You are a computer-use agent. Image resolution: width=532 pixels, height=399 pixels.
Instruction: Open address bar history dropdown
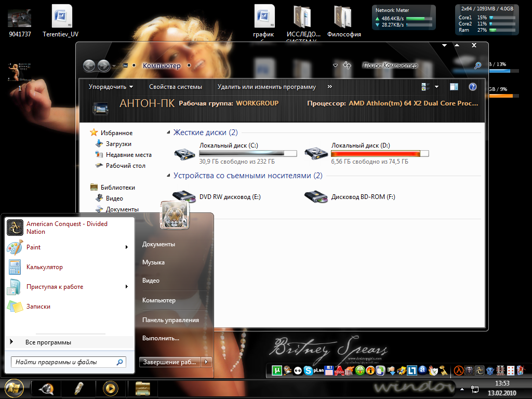tap(335, 65)
